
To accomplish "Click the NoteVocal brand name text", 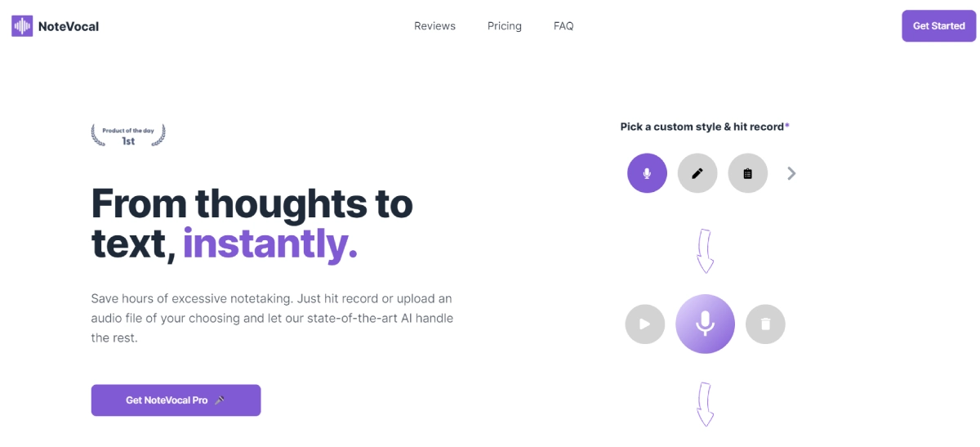I will click(x=69, y=26).
